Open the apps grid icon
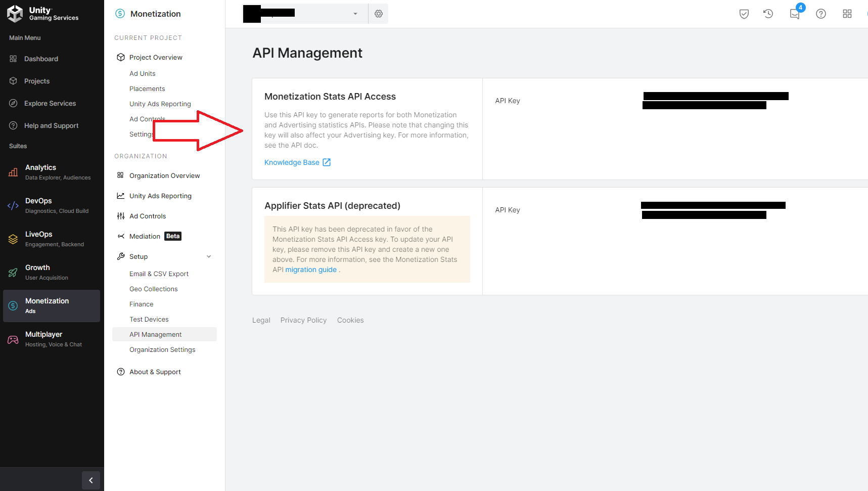The image size is (868, 491). 847,14
